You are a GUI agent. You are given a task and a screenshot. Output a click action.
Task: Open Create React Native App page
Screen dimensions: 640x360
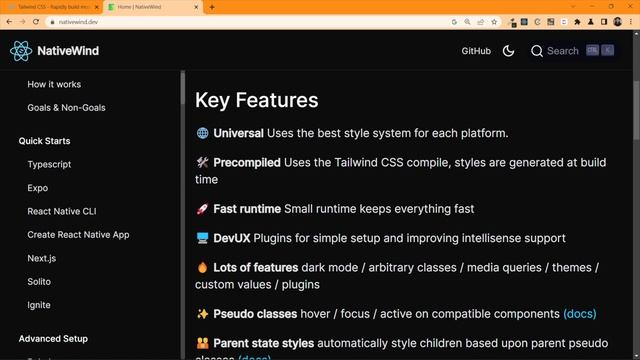(x=78, y=235)
